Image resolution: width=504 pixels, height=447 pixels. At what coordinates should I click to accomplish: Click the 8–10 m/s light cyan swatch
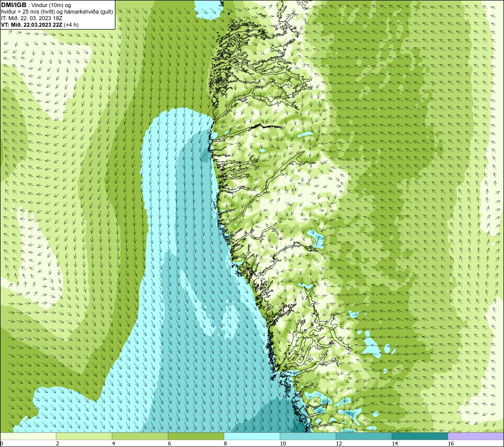click(x=252, y=436)
